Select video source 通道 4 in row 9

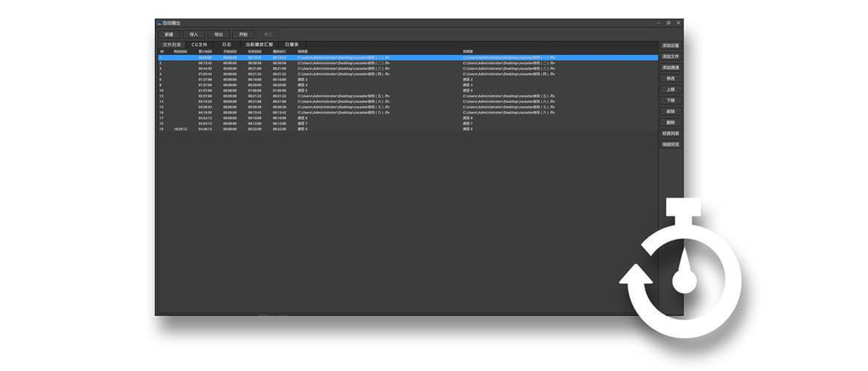(302, 85)
